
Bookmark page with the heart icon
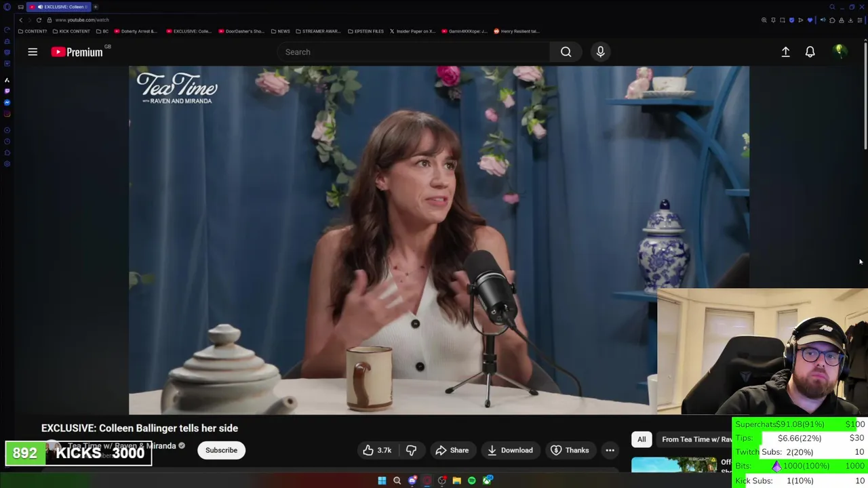[x=810, y=20]
